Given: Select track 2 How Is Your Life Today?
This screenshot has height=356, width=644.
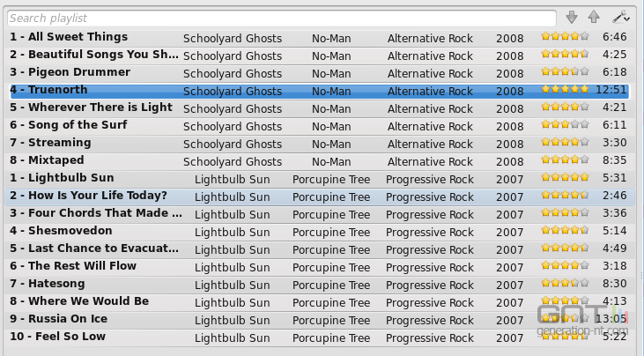Looking at the screenshot, I should [x=317, y=196].
